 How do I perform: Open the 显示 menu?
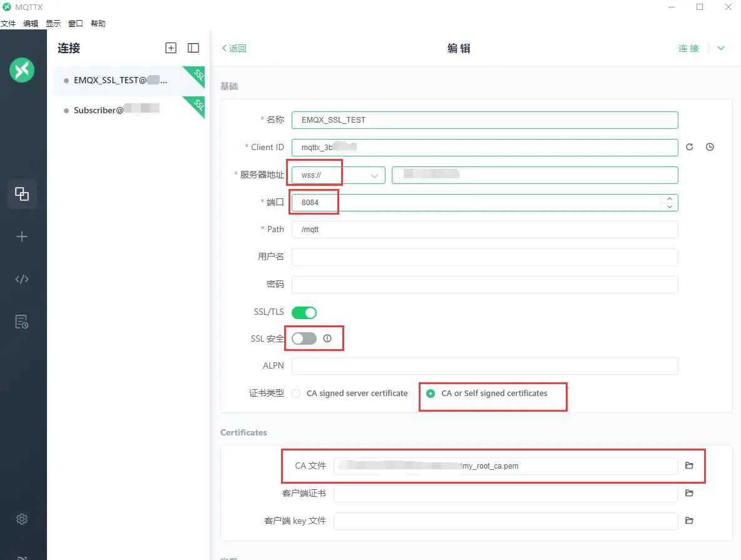[53, 24]
